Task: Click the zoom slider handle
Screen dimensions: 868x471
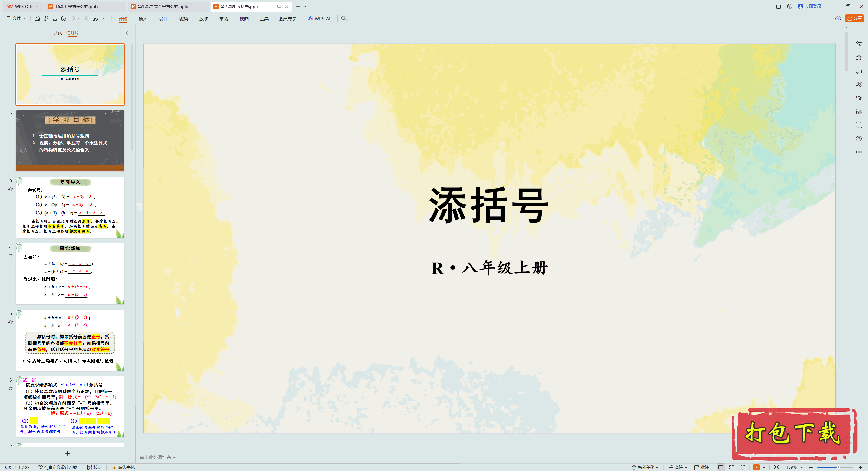Action: (x=838, y=467)
